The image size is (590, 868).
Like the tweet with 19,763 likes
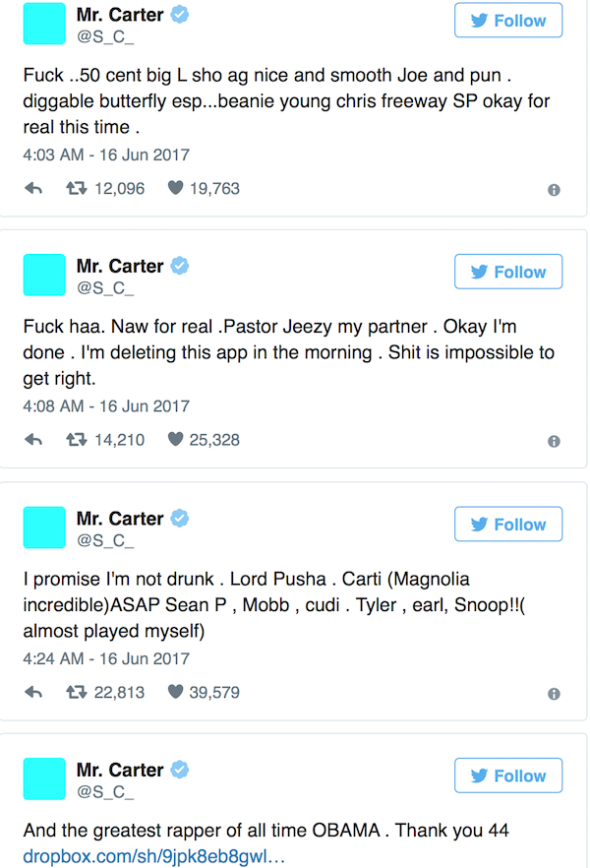tap(176, 189)
